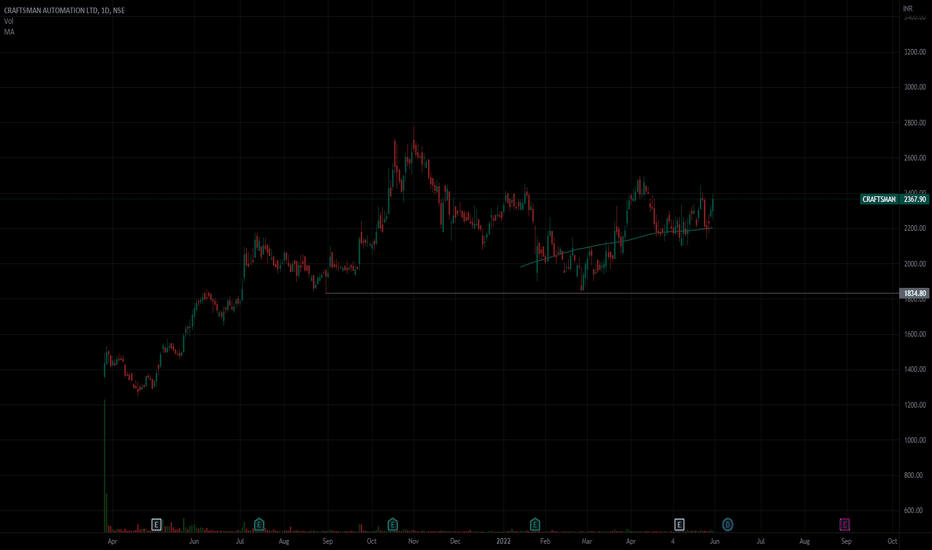This screenshot has height=550, width=932.
Task: Open the green earnings marker just before Feb
Action: click(535, 524)
